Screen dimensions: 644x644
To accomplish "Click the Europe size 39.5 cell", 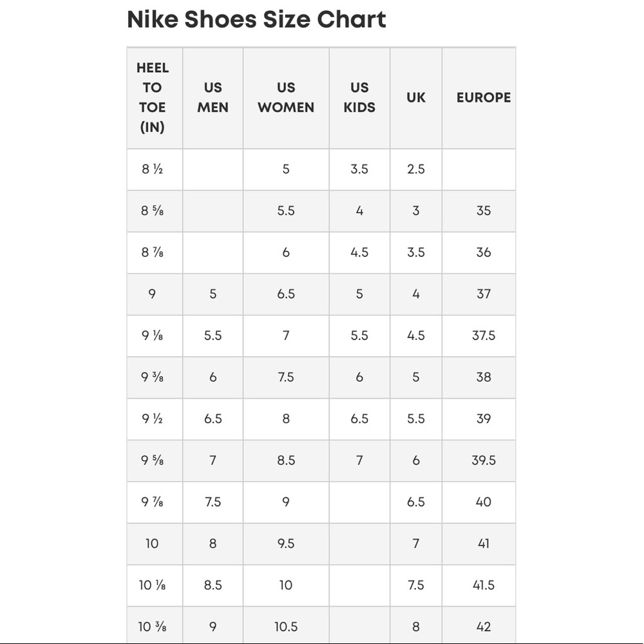I will (x=484, y=460).
